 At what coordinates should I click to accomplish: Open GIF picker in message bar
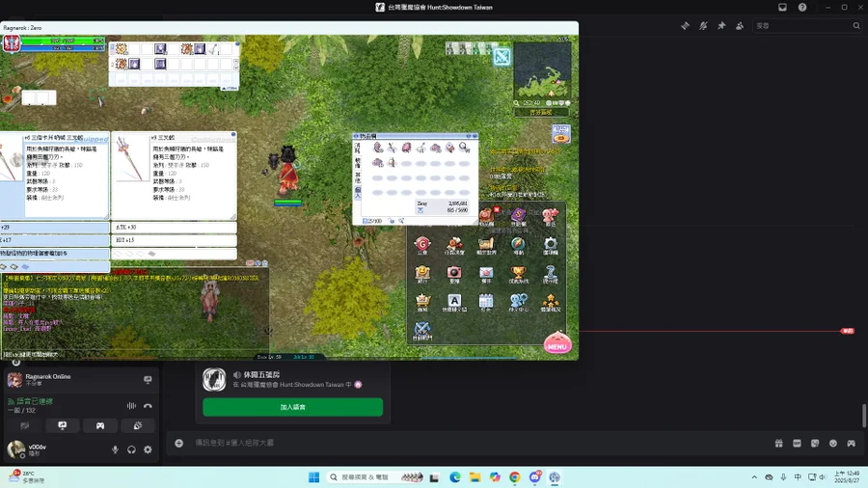click(x=797, y=444)
